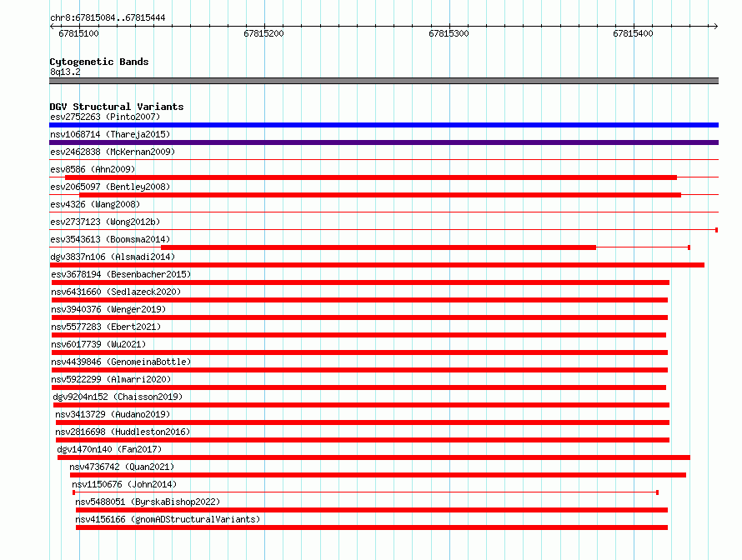
Task: Click the esv2065097 red variant bar
Action: click(x=380, y=195)
